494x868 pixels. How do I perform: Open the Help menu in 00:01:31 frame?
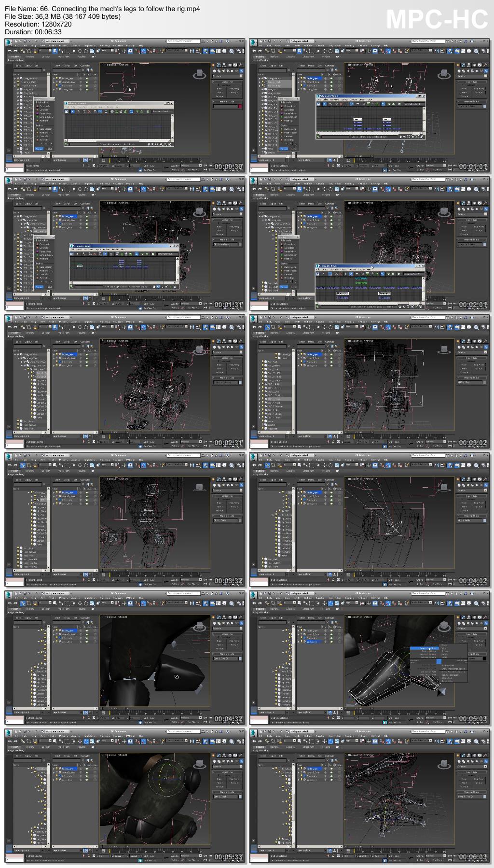click(141, 183)
